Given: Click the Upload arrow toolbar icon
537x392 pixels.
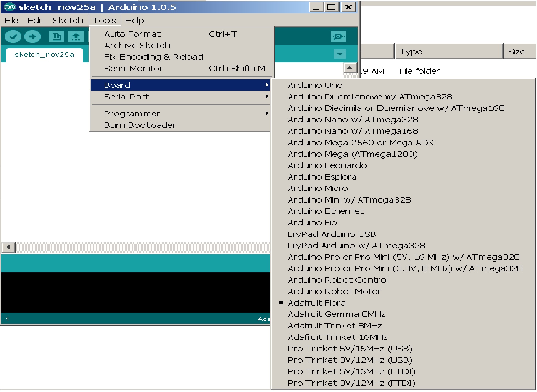Looking at the screenshot, I should coord(33,37).
